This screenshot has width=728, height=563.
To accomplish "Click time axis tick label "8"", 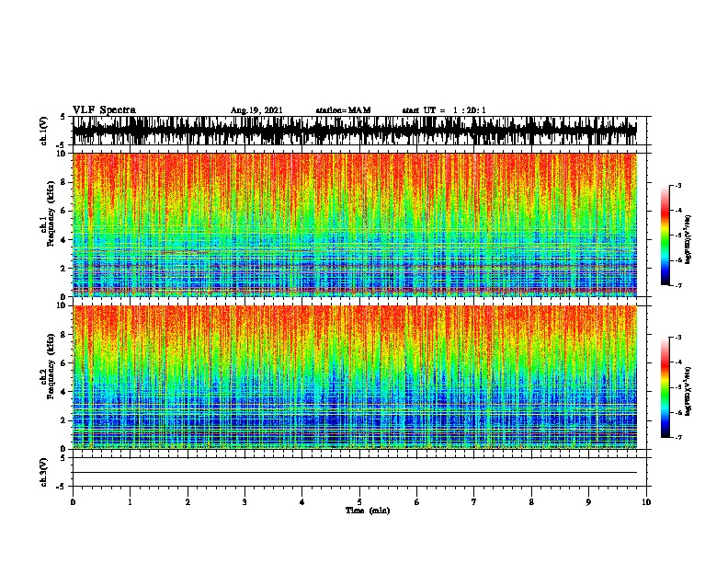I will point(531,502).
